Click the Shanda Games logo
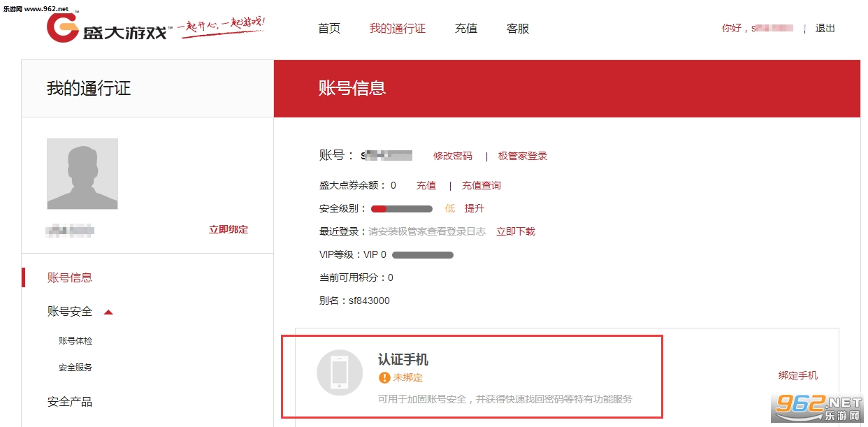The height and width of the screenshot is (427, 868). 107,28
